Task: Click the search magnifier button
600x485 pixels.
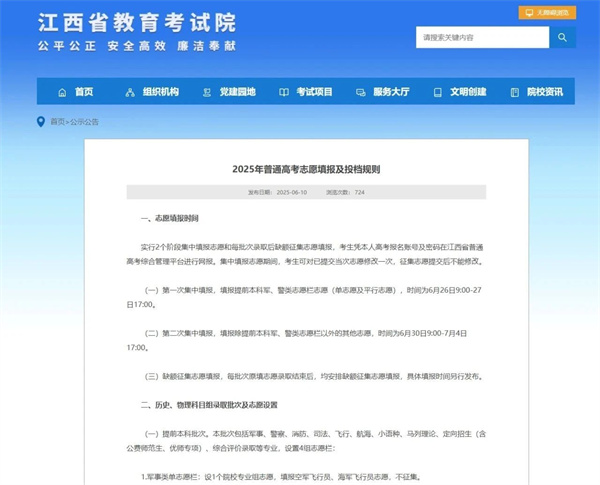Action: (562, 37)
